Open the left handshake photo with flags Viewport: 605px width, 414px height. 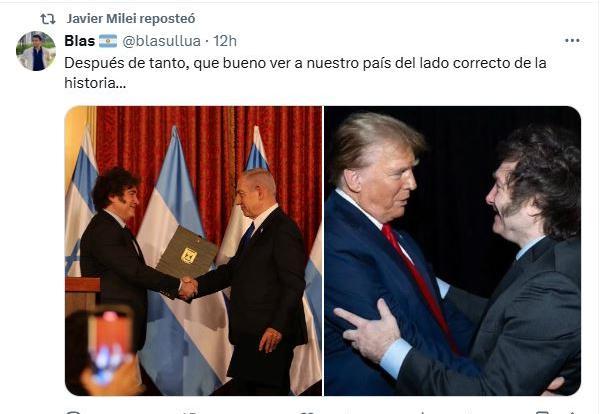193,251
